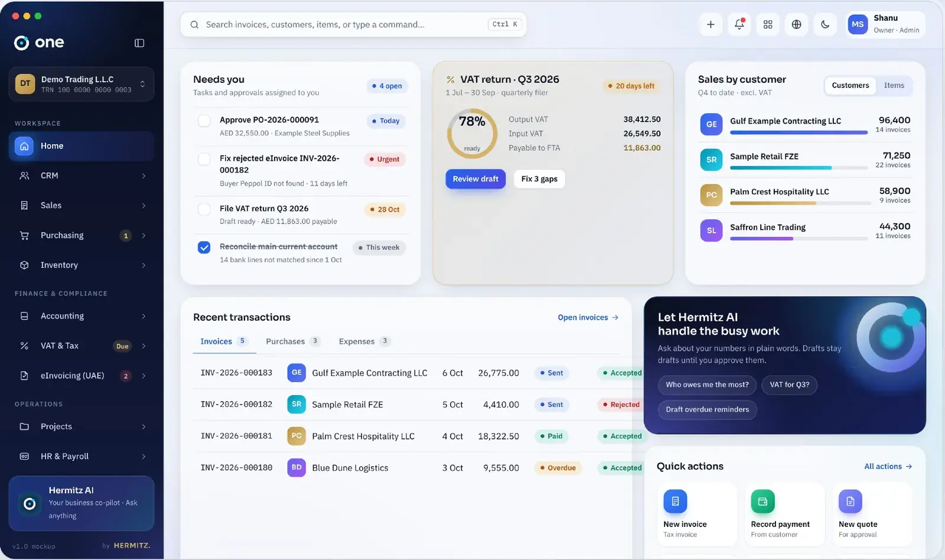Expand the eInvoicing (UAE) chevron
This screenshot has height=560, width=945.
pyautogui.click(x=144, y=376)
